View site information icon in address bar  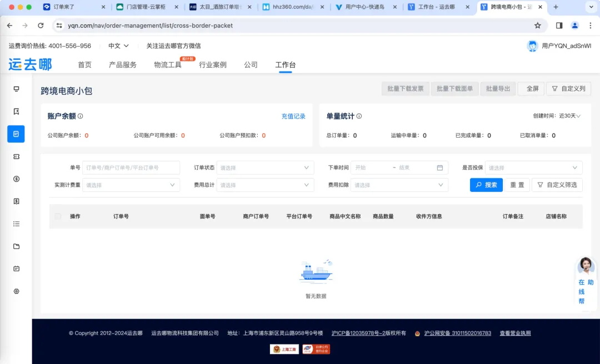click(x=59, y=26)
